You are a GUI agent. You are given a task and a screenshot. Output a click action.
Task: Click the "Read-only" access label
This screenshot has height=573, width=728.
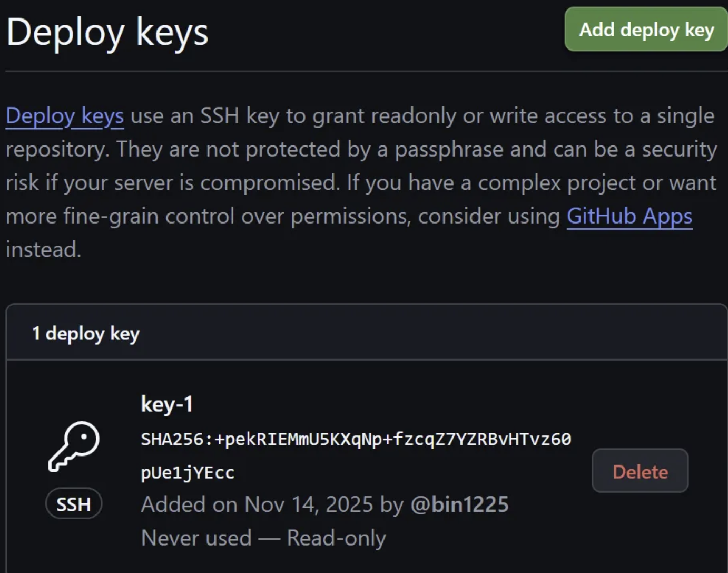click(x=336, y=538)
